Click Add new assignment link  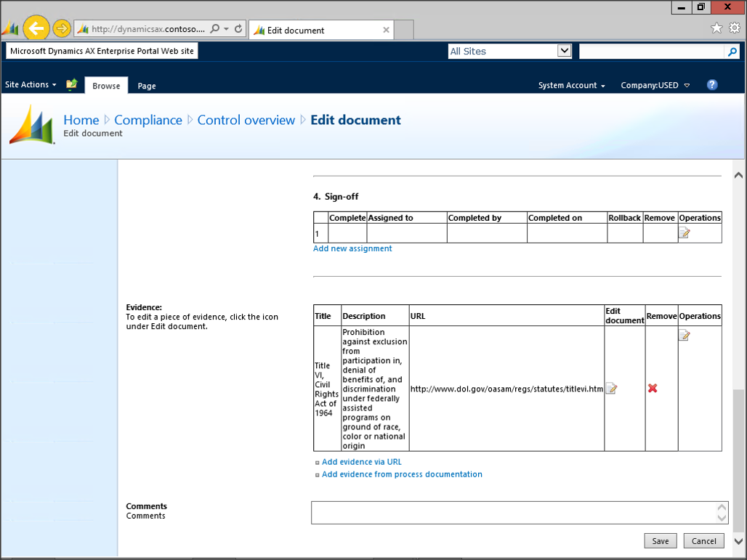click(352, 248)
